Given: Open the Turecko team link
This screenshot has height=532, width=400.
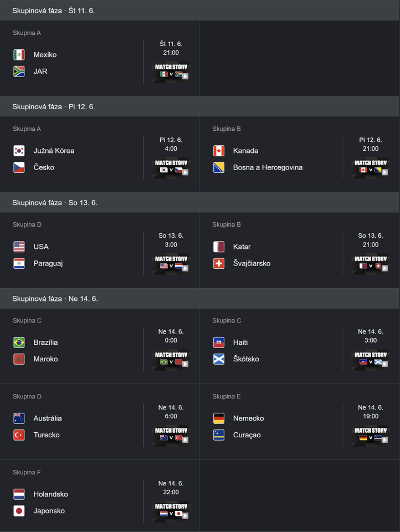Looking at the screenshot, I should click(x=47, y=435).
